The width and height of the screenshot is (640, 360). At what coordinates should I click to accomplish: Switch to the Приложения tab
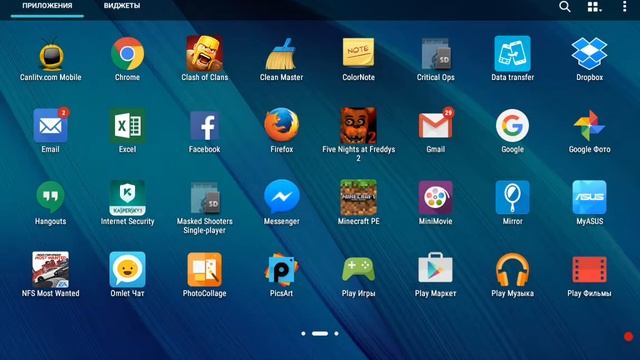tap(47, 6)
